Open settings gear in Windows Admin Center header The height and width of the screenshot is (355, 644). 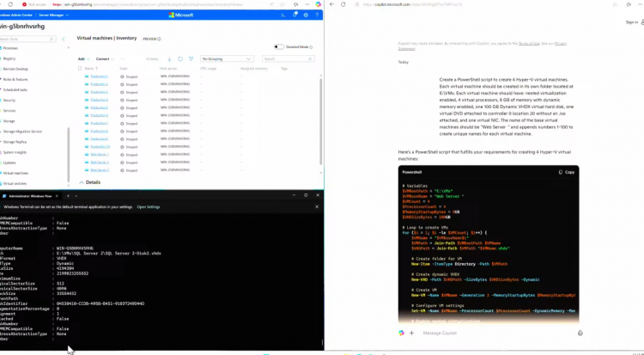[306, 15]
